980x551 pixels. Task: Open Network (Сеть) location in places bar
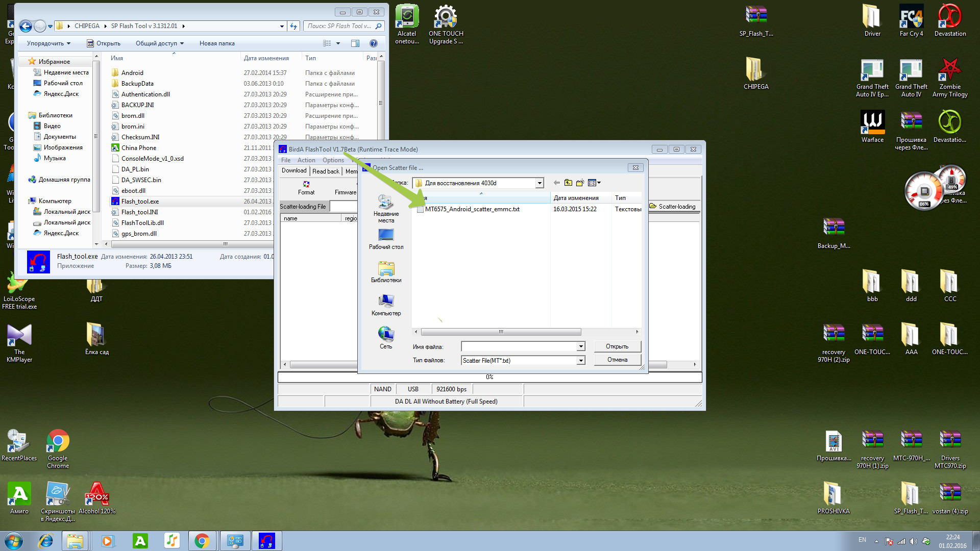[x=386, y=337]
